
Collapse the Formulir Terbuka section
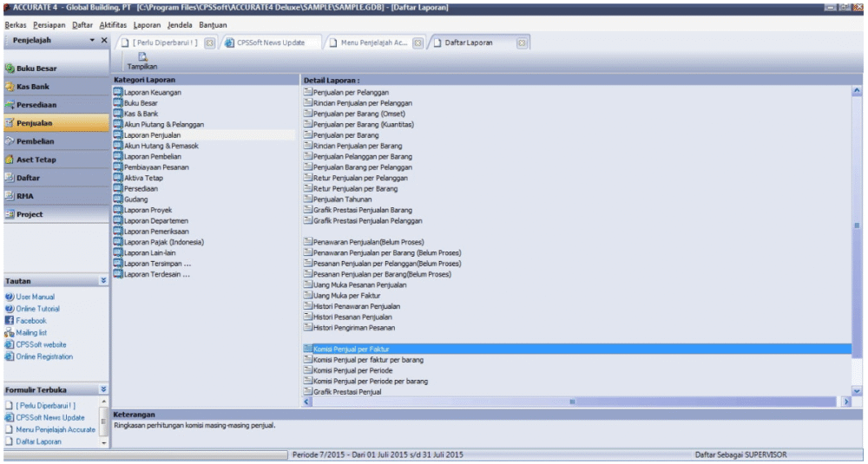coord(103,390)
